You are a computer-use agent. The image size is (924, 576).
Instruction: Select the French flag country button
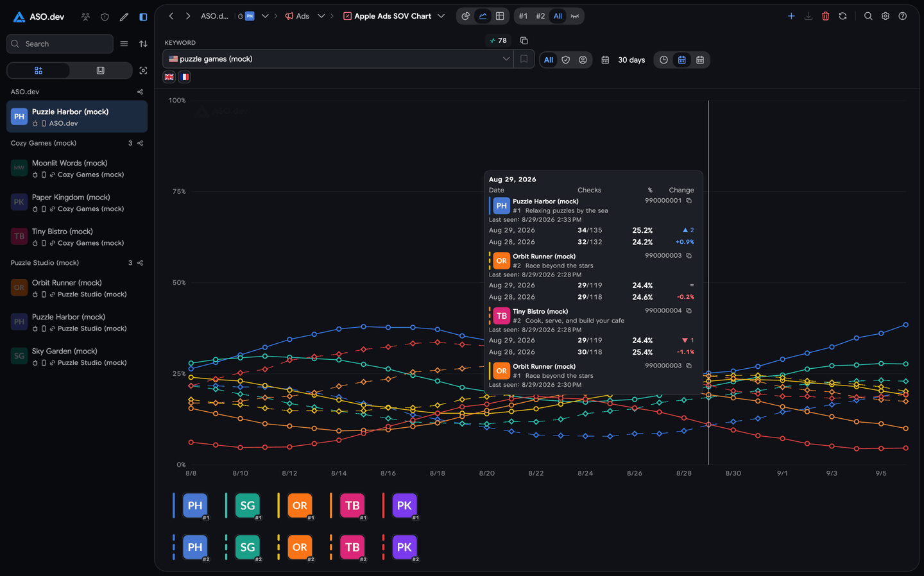pyautogui.click(x=184, y=77)
